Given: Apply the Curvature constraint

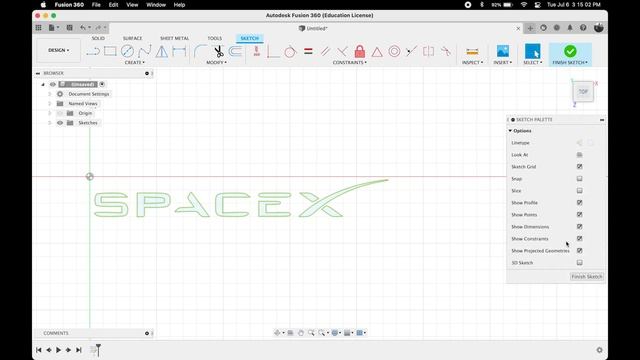Looking at the screenshot, I should click(x=446, y=51).
